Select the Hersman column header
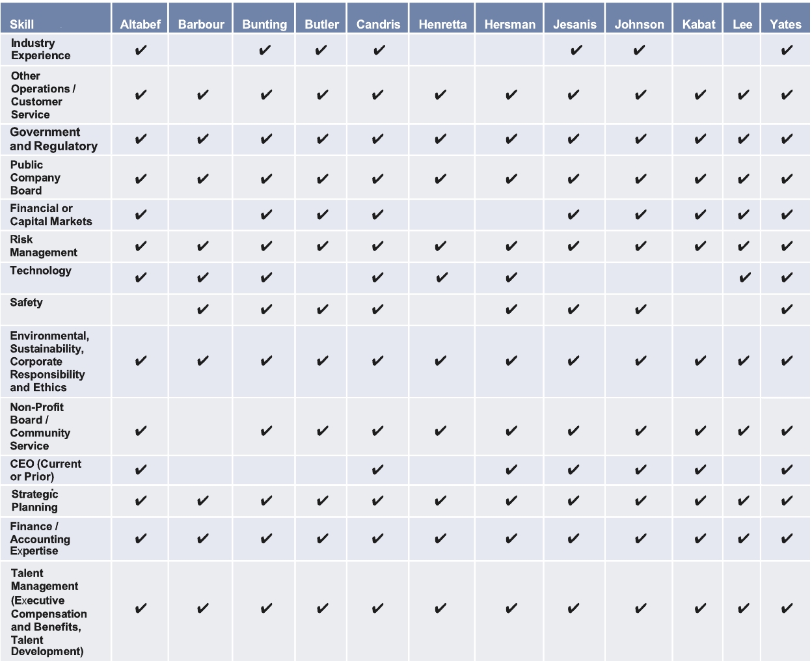Image resolution: width=812 pixels, height=661 pixels. (x=510, y=24)
